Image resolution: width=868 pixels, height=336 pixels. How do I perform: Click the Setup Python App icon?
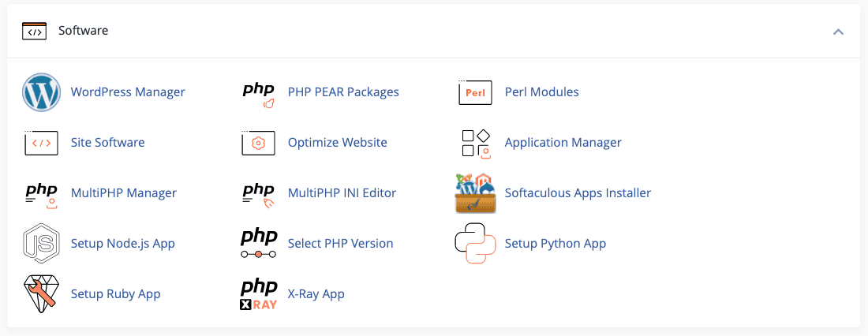coord(475,244)
